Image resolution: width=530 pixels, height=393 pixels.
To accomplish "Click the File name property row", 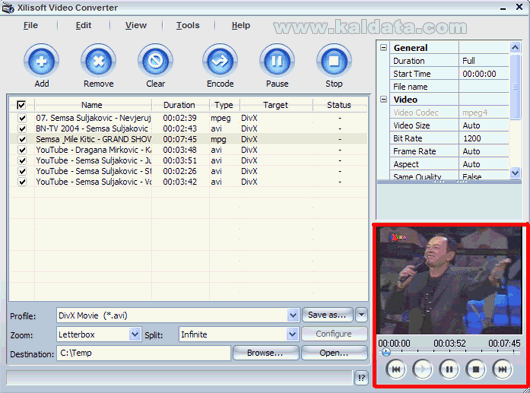I will [449, 87].
